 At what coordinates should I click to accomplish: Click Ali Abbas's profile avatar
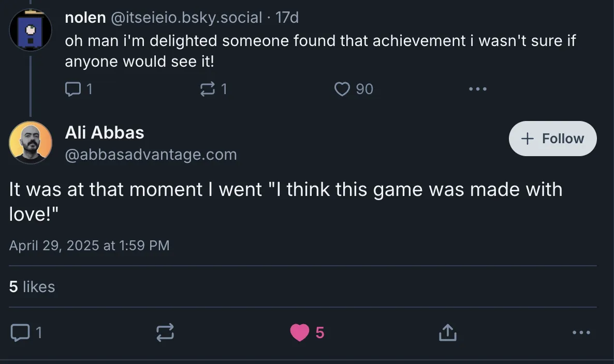pyautogui.click(x=31, y=142)
